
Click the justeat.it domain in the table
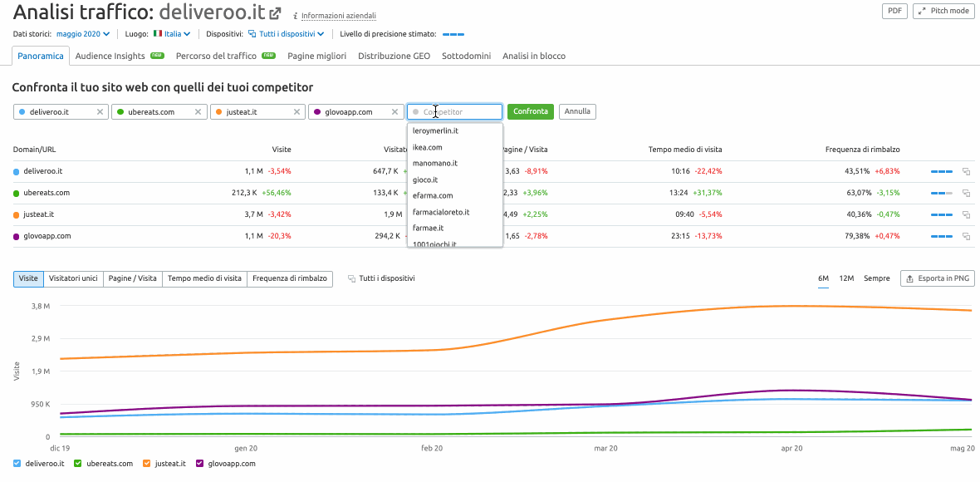39,214
